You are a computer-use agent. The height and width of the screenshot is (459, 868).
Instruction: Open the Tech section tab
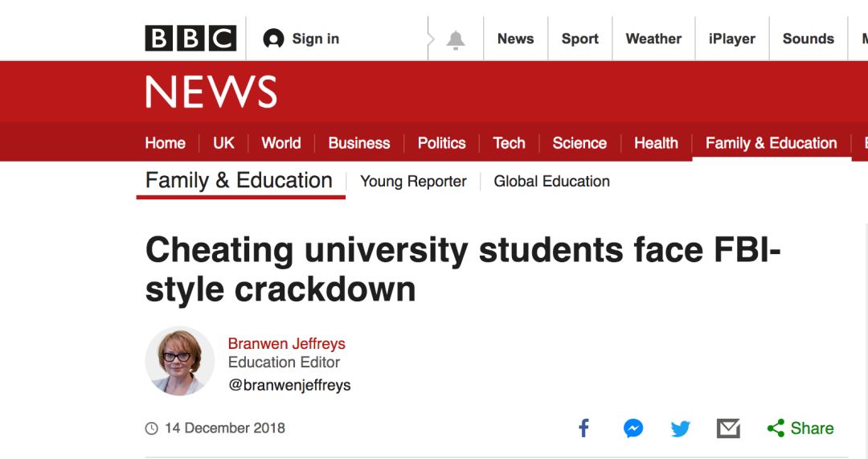point(509,143)
